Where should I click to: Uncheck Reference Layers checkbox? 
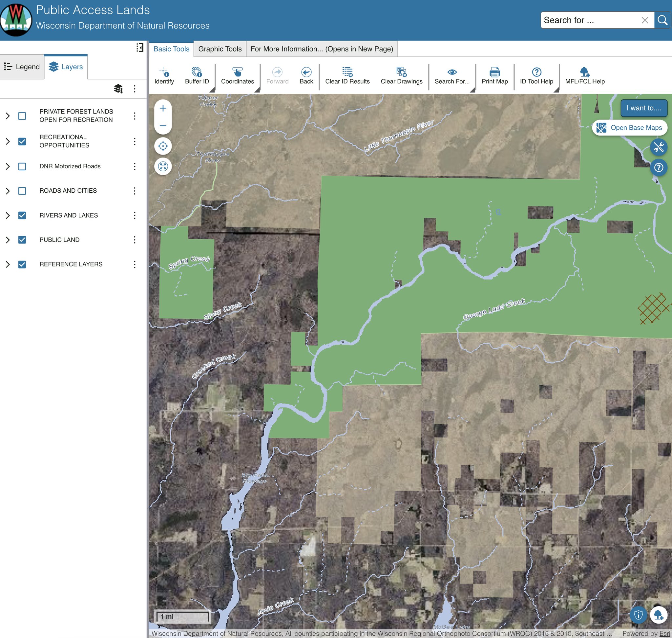tap(22, 264)
